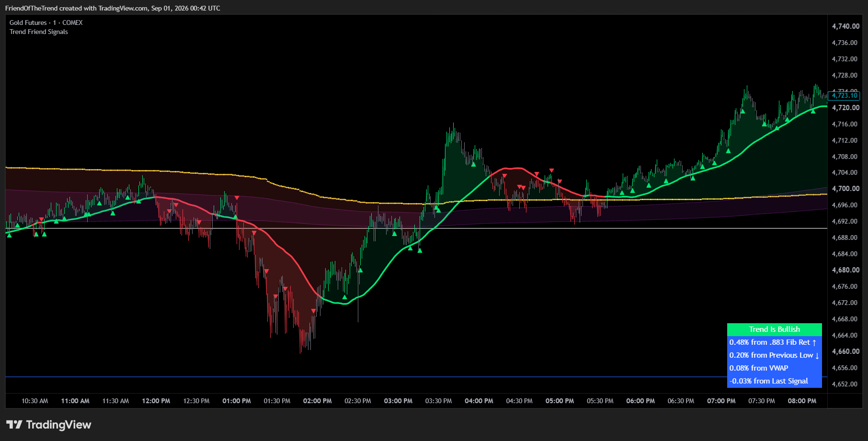Click the 04:00 PM time axis label

(x=479, y=401)
